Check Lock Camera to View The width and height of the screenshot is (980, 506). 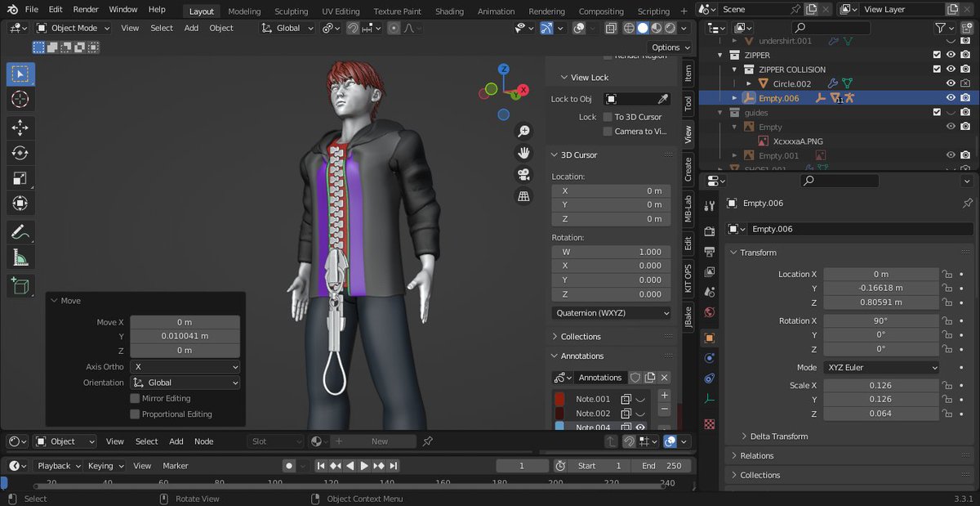[x=608, y=131]
